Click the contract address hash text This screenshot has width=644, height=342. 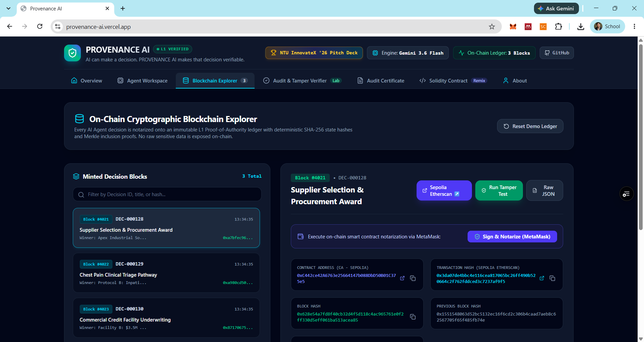click(x=346, y=278)
